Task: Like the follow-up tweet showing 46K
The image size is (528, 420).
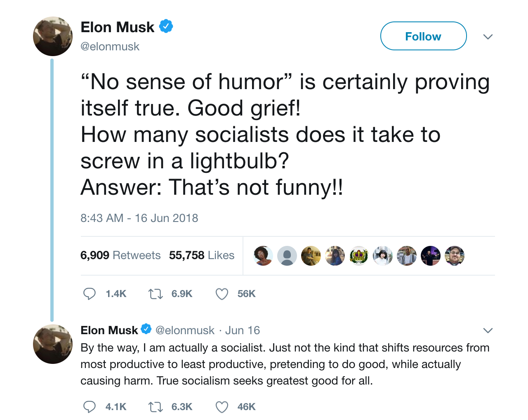Action: (x=222, y=407)
